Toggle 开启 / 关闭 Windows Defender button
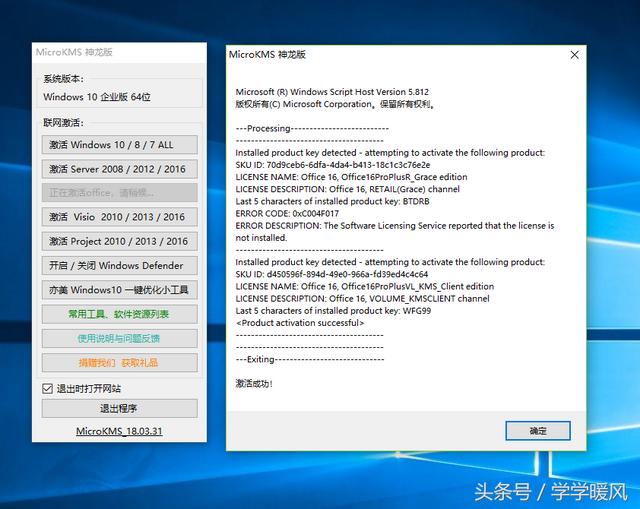The height and width of the screenshot is (509, 640). tap(119, 265)
